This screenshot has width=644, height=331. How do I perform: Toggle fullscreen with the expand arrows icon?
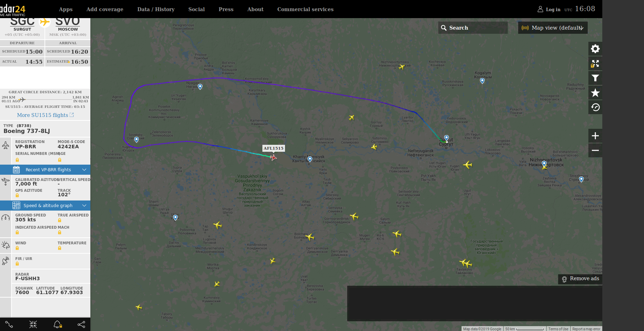coord(595,64)
